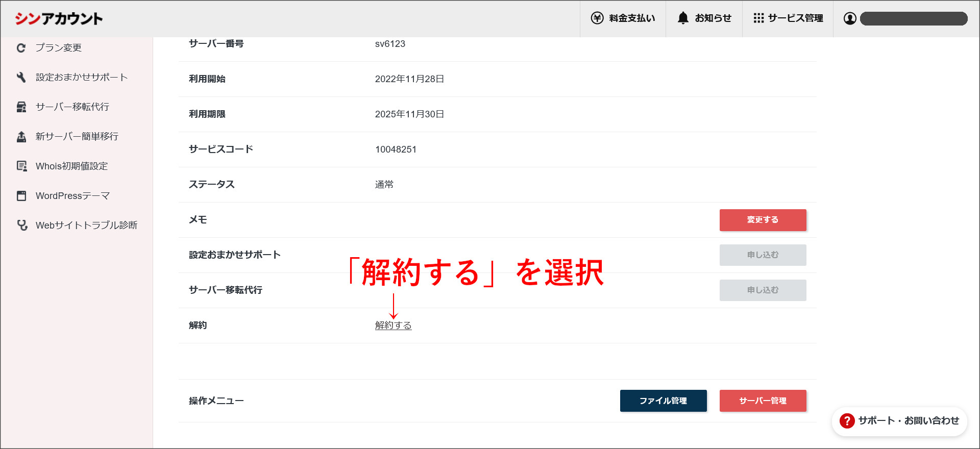Click the red question mark support icon
980x449 pixels.
847,421
